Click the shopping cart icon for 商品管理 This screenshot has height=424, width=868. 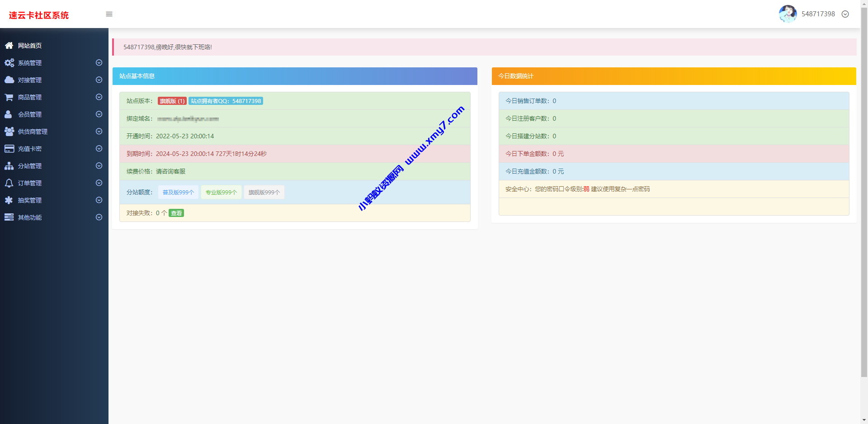pyautogui.click(x=9, y=97)
